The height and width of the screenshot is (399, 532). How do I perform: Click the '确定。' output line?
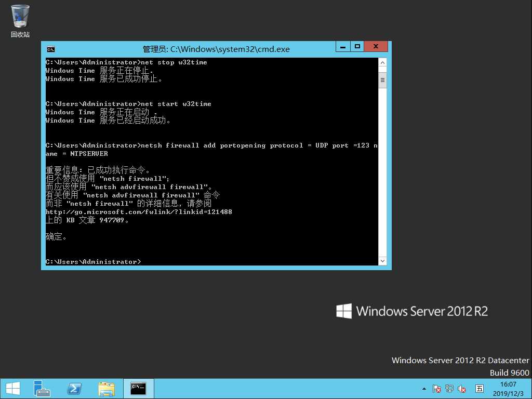tap(56, 236)
